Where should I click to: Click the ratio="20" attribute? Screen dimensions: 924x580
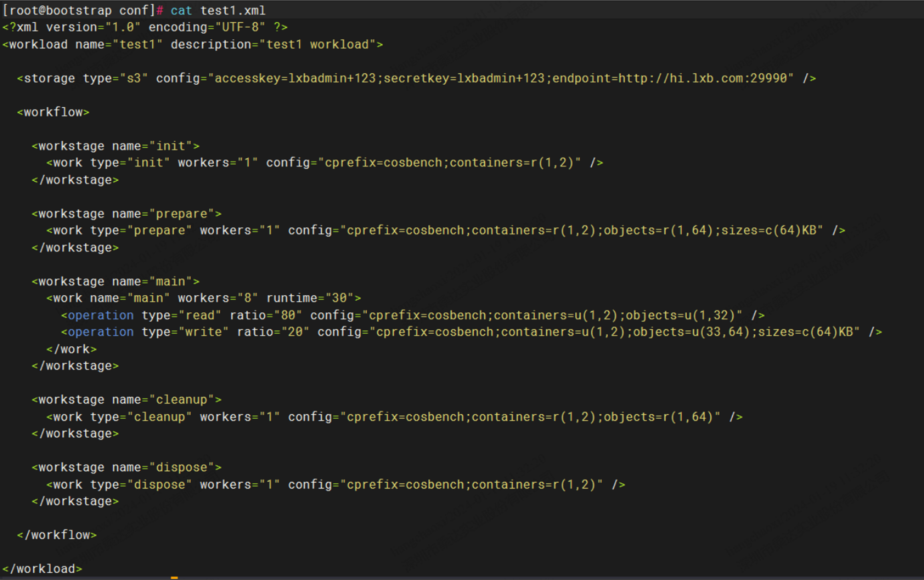pos(273,332)
